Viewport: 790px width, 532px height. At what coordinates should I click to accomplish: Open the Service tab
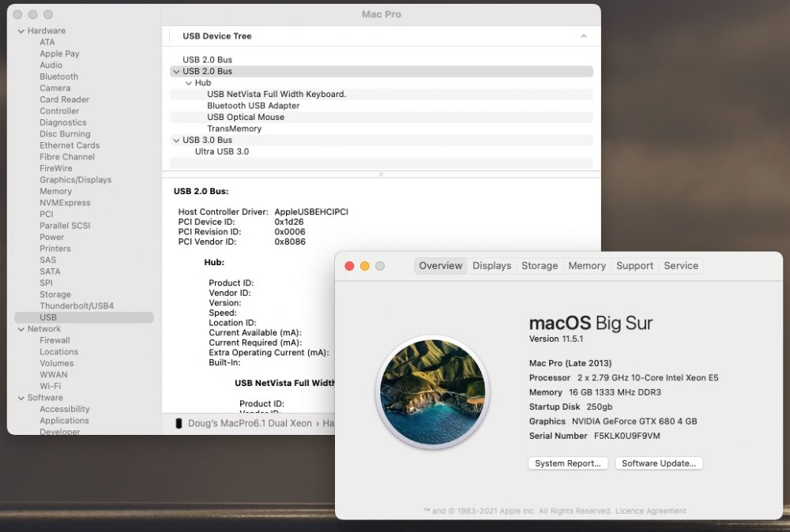click(681, 266)
